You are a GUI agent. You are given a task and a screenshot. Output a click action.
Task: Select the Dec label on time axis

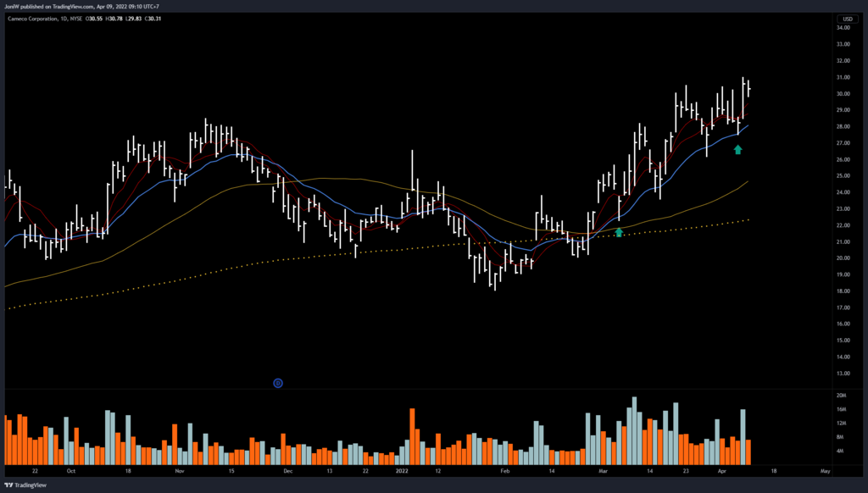pos(287,469)
